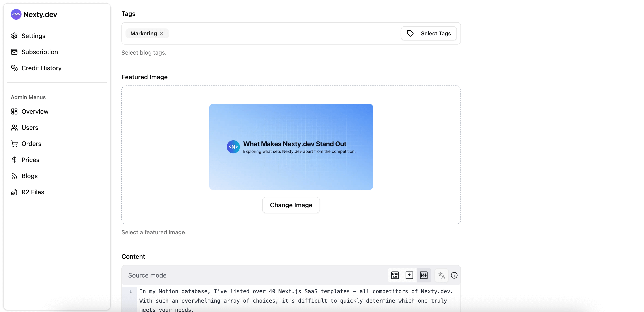Click the Users icon in sidebar

tap(14, 128)
